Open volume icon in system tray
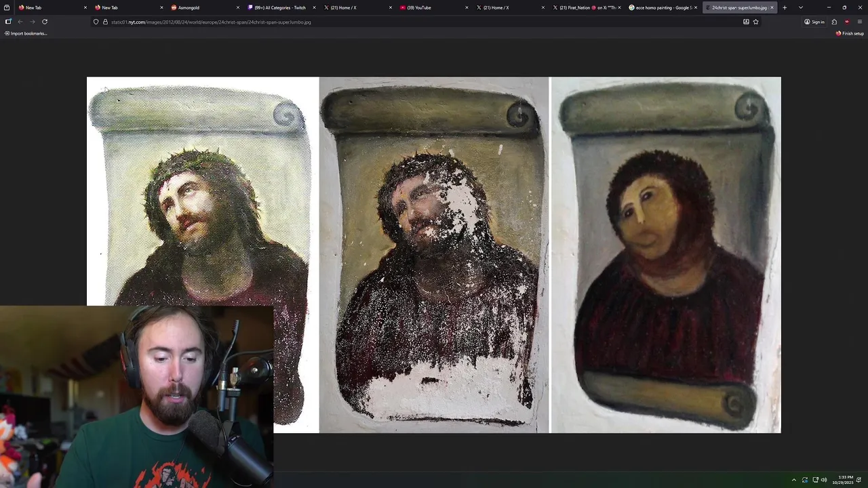The image size is (868, 488). [x=824, y=480]
